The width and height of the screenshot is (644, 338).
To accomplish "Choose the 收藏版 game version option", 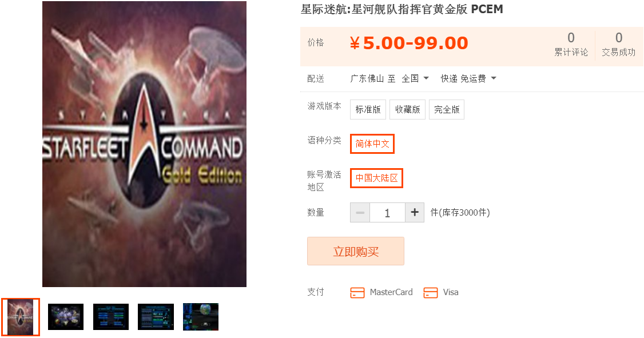I will [407, 109].
